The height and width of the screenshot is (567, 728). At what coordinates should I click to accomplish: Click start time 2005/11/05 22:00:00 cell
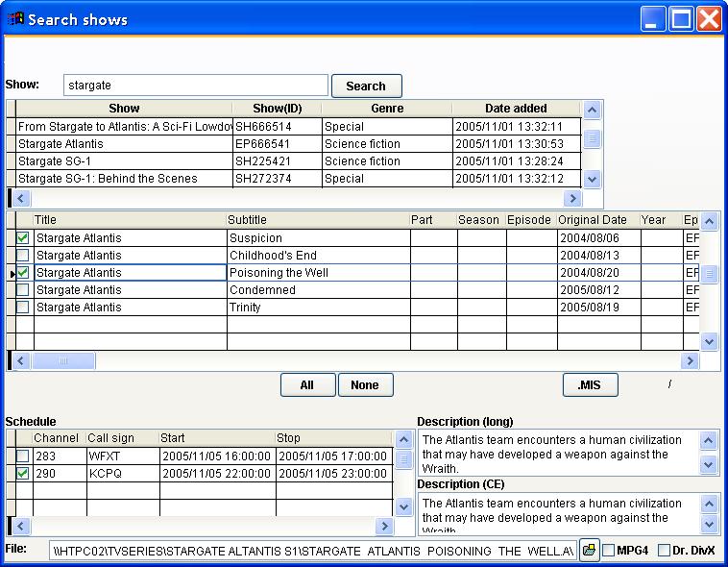point(217,473)
